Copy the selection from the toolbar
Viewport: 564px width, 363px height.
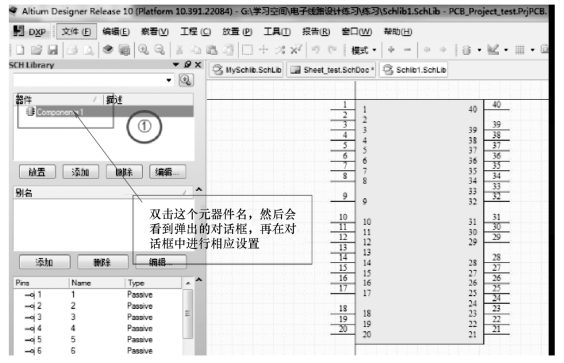click(196, 50)
